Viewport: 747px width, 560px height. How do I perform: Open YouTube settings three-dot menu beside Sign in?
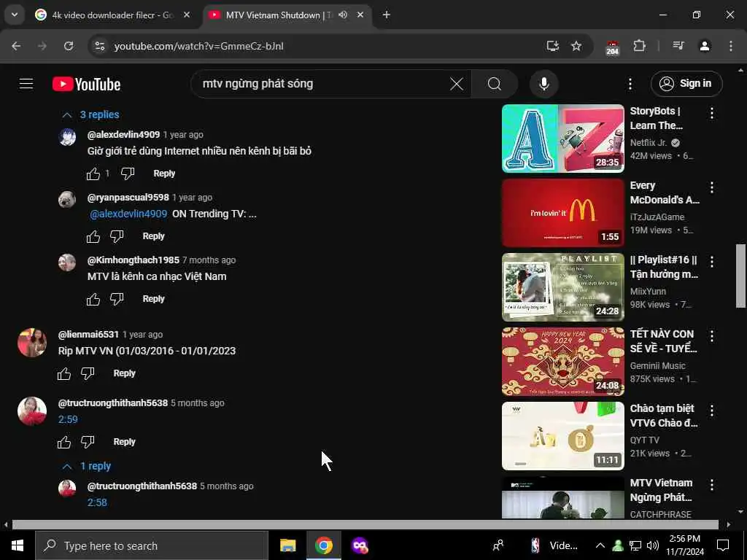630,85
